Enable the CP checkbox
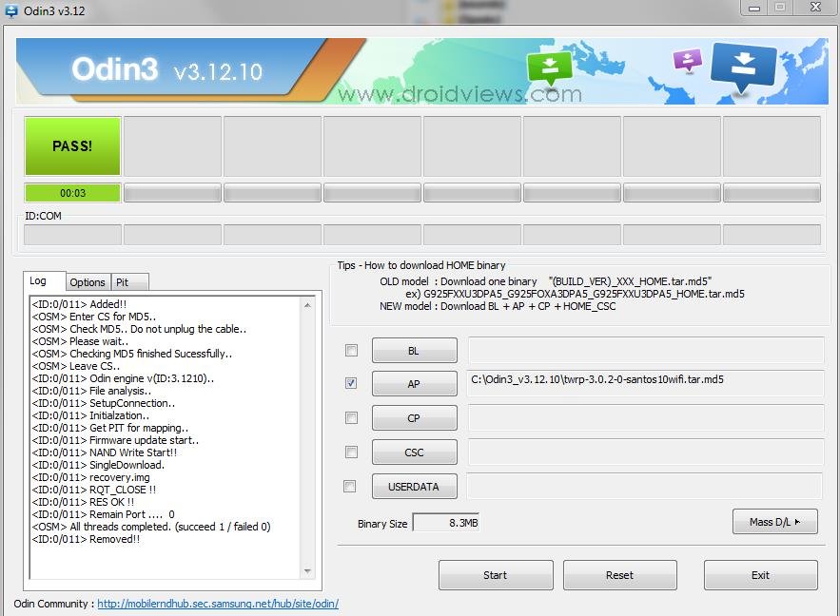Viewport: 840px width, 616px height. 351,417
